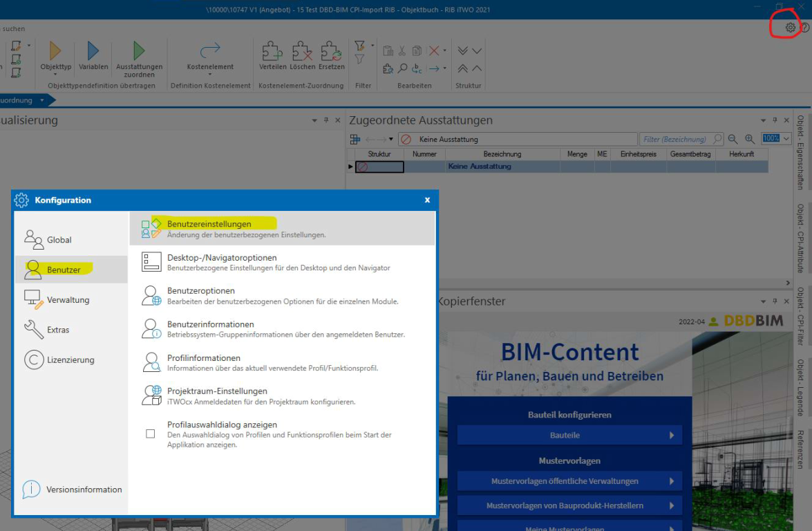The width and height of the screenshot is (812, 531).
Task: Click the Ausstattungen zuordnen green arrow
Action: pos(139,50)
